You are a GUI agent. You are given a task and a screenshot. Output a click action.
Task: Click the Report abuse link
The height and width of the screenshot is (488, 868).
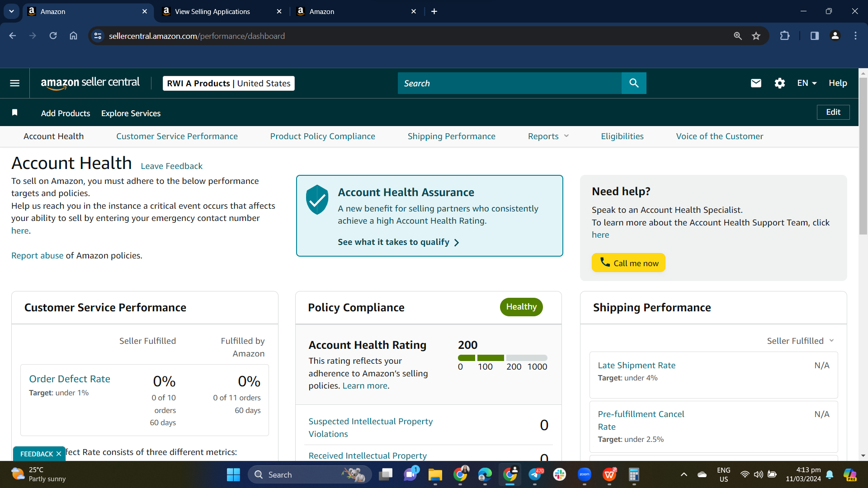coord(38,256)
